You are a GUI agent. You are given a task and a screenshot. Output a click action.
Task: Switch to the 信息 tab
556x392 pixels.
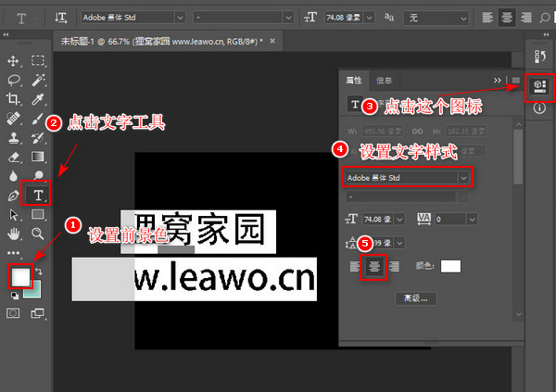[384, 81]
